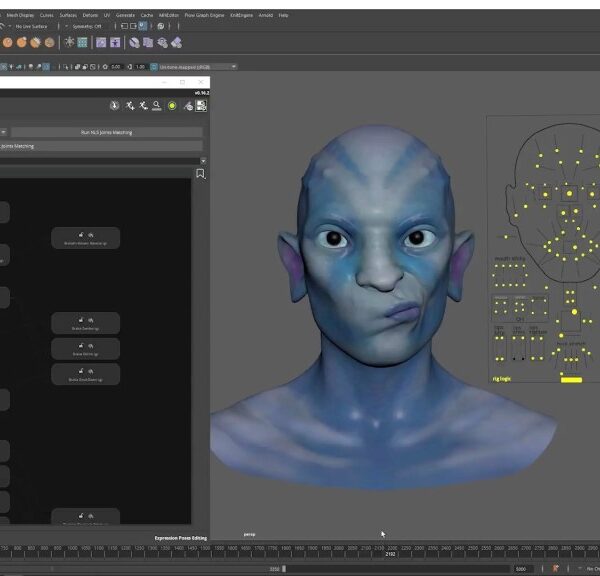This screenshot has width=600, height=576.
Task: Open the Generate menu
Action: coord(125,15)
